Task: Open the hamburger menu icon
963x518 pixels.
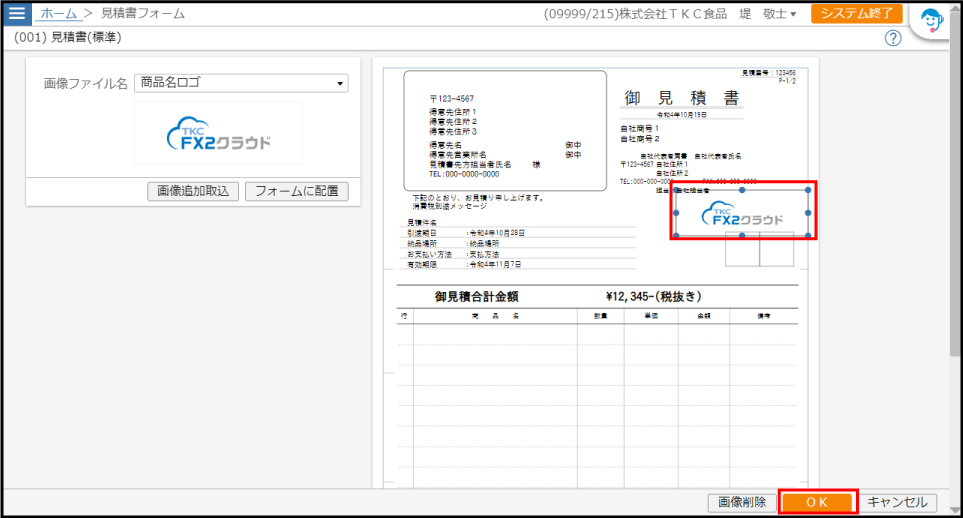Action: [17, 14]
